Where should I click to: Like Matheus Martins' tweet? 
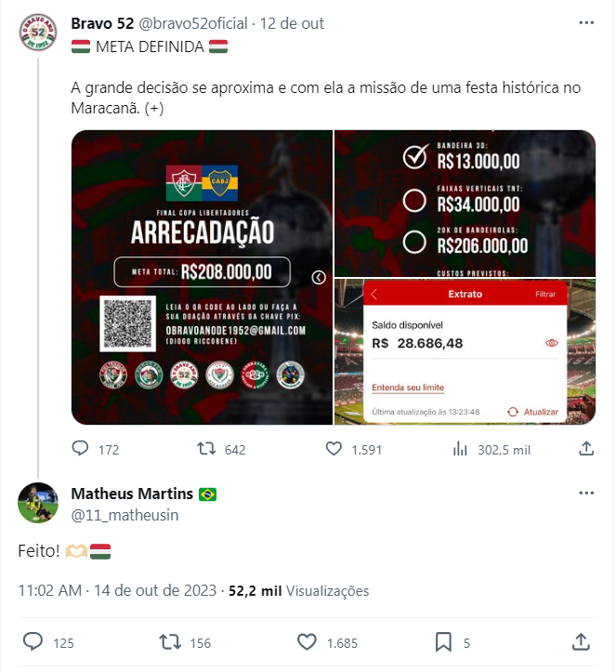307,642
